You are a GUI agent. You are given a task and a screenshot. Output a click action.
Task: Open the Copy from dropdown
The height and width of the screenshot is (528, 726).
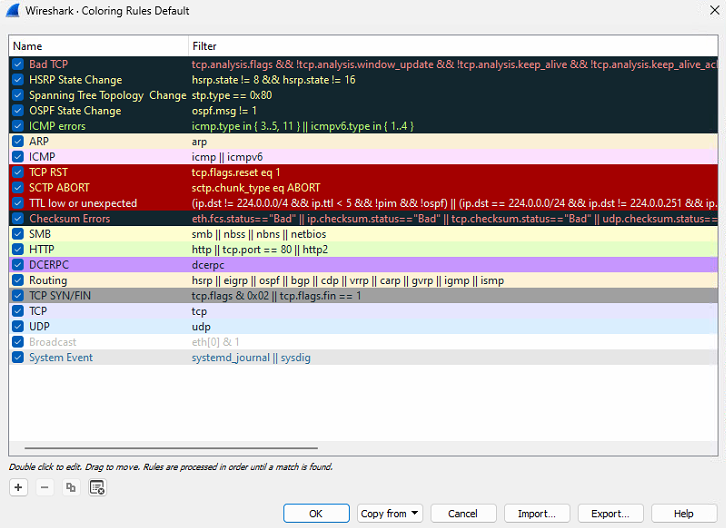click(x=390, y=513)
